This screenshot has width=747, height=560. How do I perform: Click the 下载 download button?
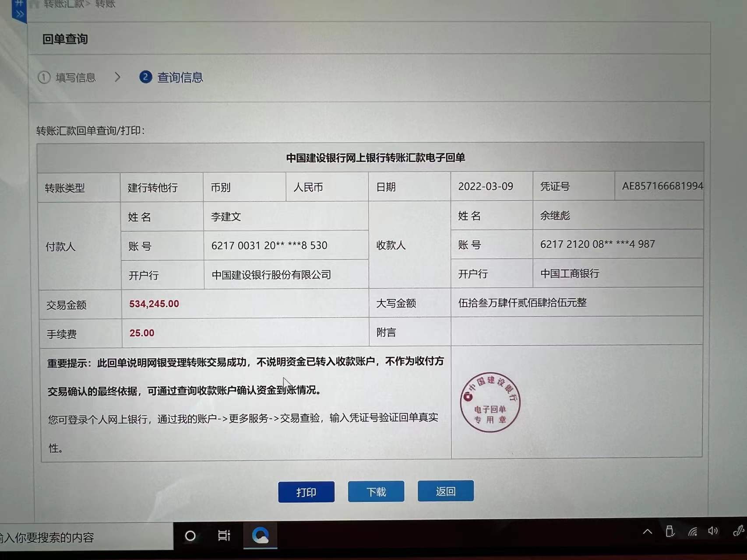click(x=376, y=492)
